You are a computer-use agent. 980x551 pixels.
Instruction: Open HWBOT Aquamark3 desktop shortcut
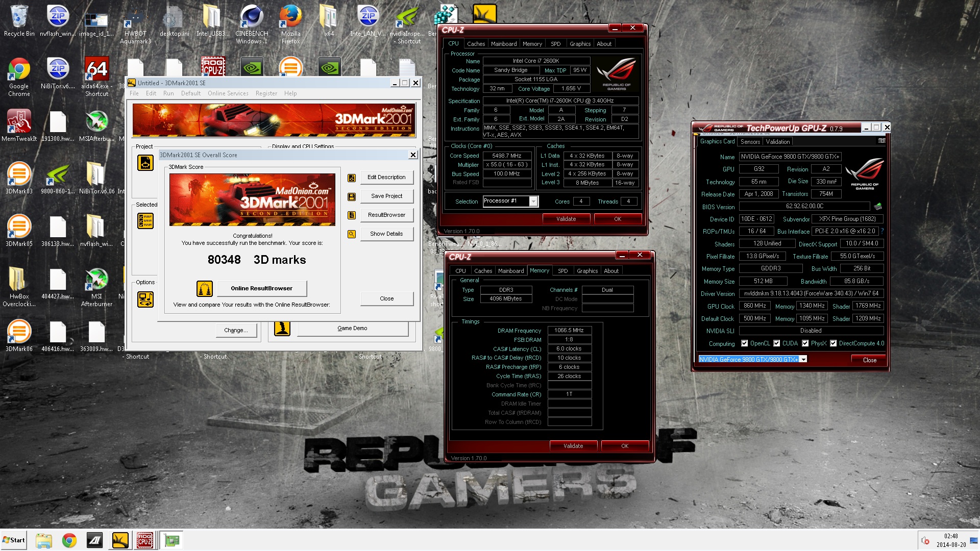(x=135, y=24)
